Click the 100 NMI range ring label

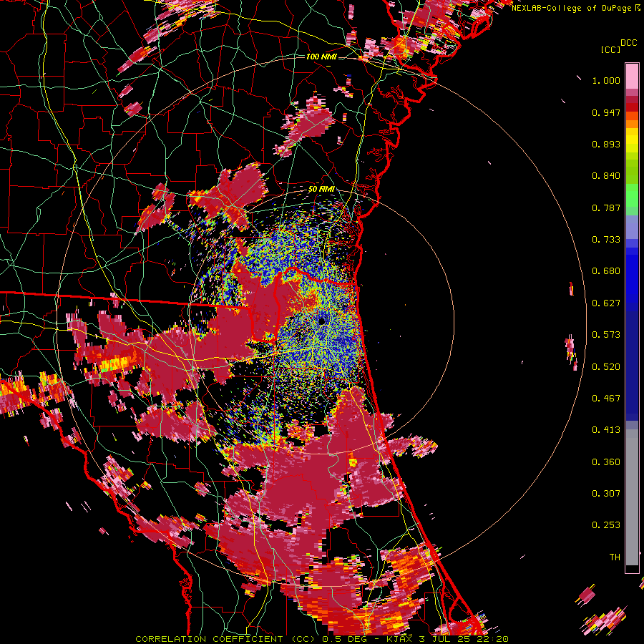coord(321,57)
